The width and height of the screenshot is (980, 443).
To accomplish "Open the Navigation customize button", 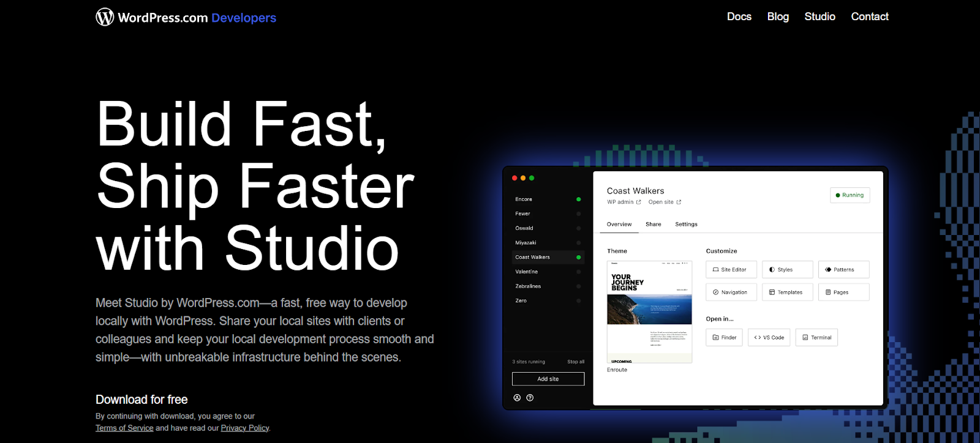I will pyautogui.click(x=731, y=292).
